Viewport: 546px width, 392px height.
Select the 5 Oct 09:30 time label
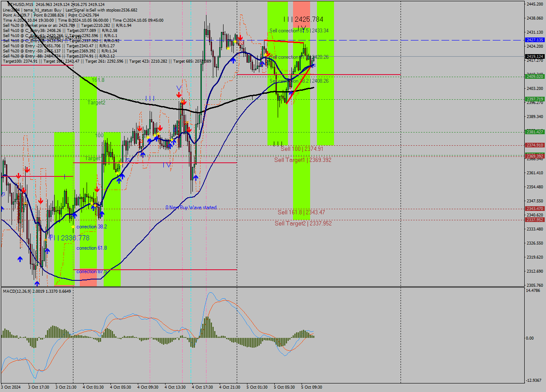[311, 387]
